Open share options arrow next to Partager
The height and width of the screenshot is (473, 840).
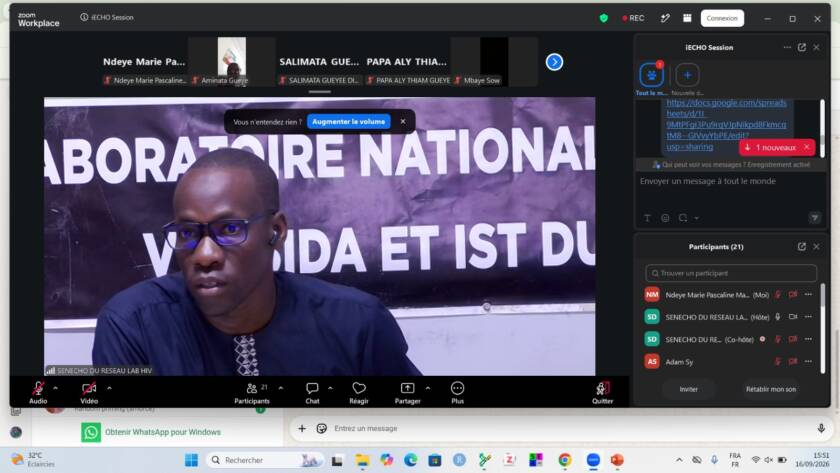[428, 388]
